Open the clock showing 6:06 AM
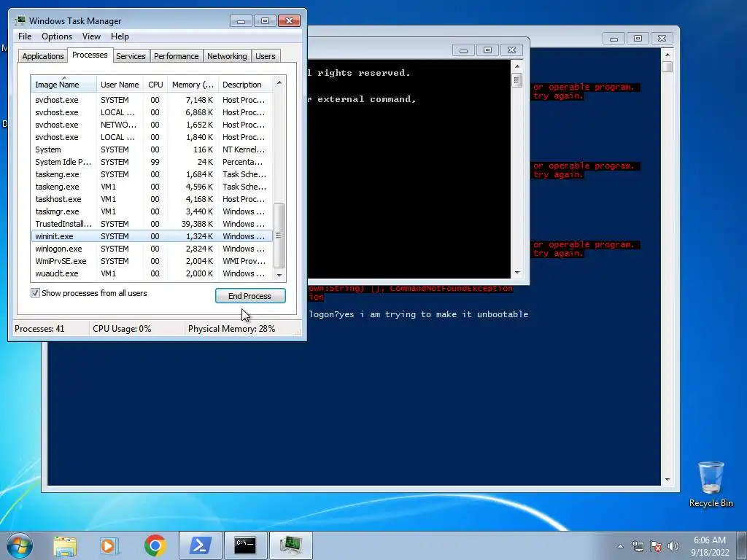This screenshot has width=747, height=560. point(710,546)
